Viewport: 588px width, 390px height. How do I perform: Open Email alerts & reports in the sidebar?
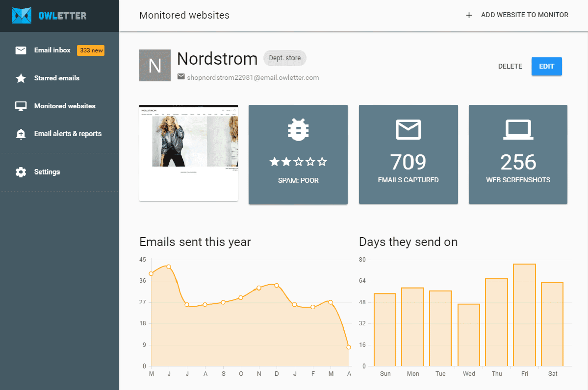(67, 133)
